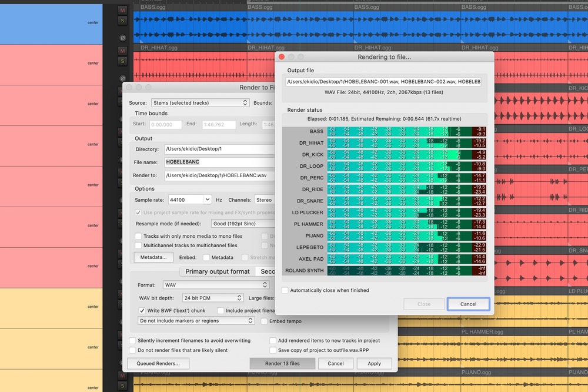Uncheck Write BWF ('bext') chunk

pos(142,310)
